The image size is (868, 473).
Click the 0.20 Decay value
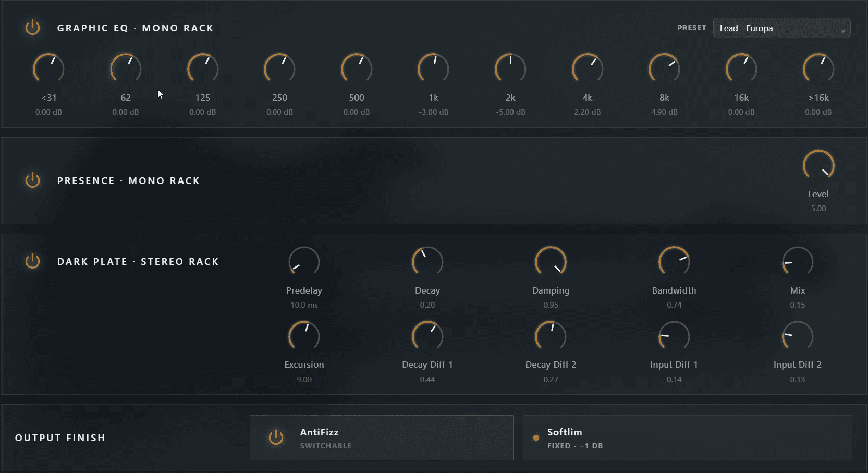pos(427,305)
